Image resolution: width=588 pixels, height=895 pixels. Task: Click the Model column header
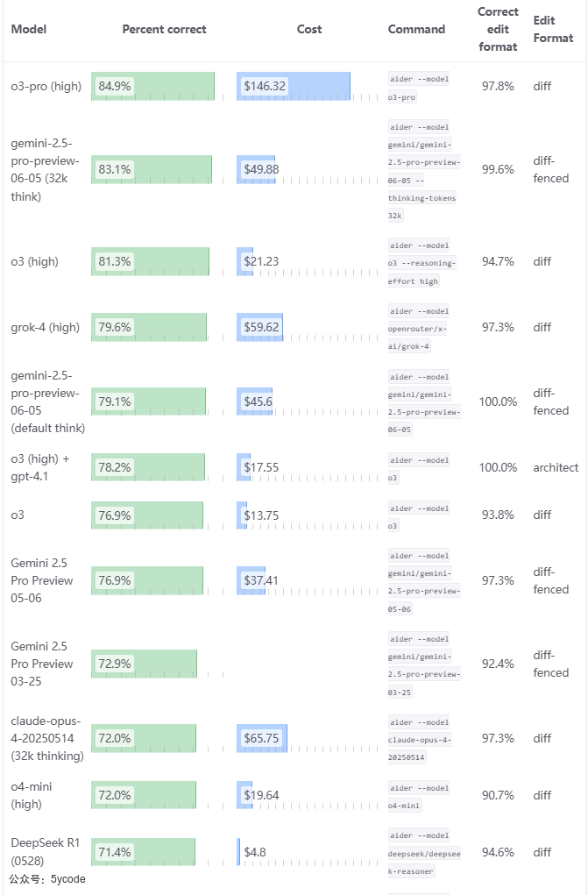pos(29,29)
